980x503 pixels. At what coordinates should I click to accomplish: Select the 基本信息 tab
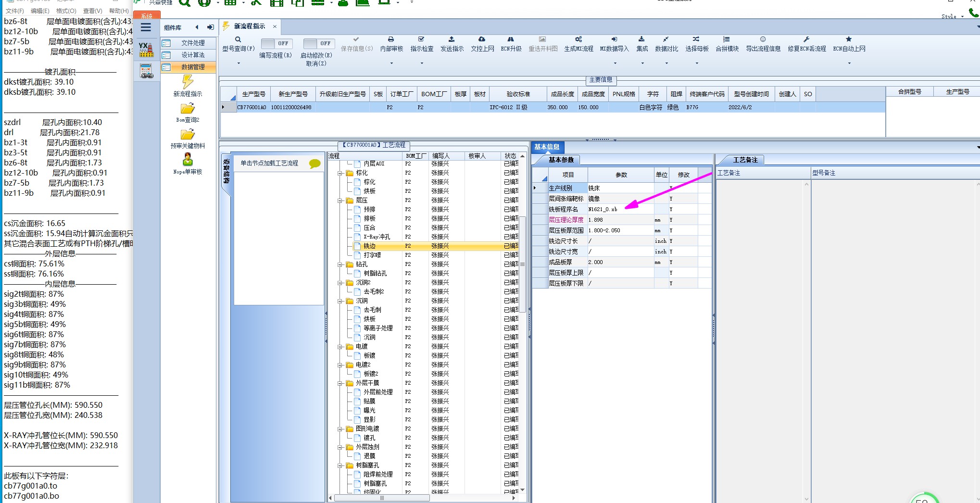(x=547, y=147)
